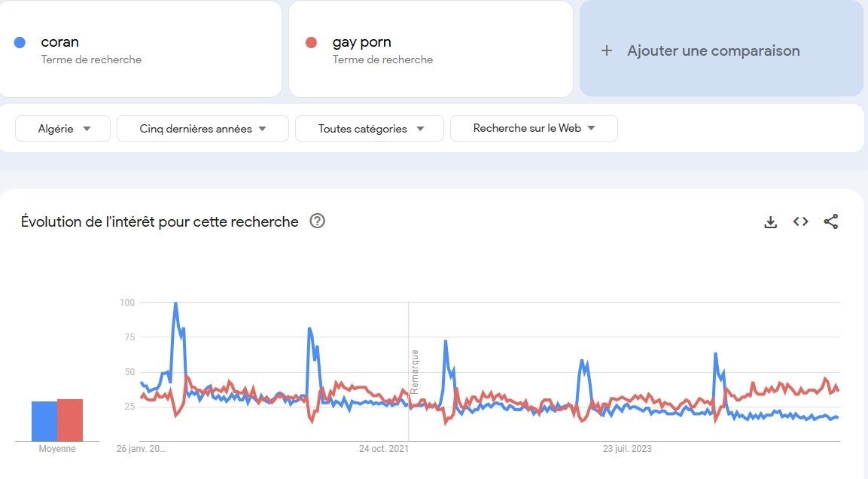The image size is (868, 479).
Task: Open the help question mark icon
Action: [x=318, y=221]
